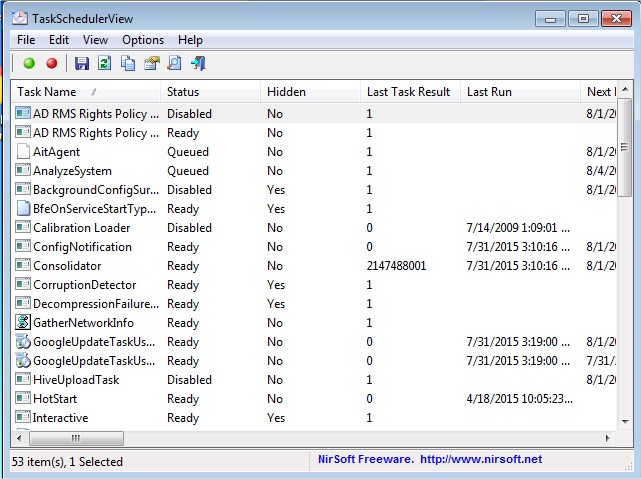
Task: Click the Copy selected items icon
Action: (x=128, y=63)
